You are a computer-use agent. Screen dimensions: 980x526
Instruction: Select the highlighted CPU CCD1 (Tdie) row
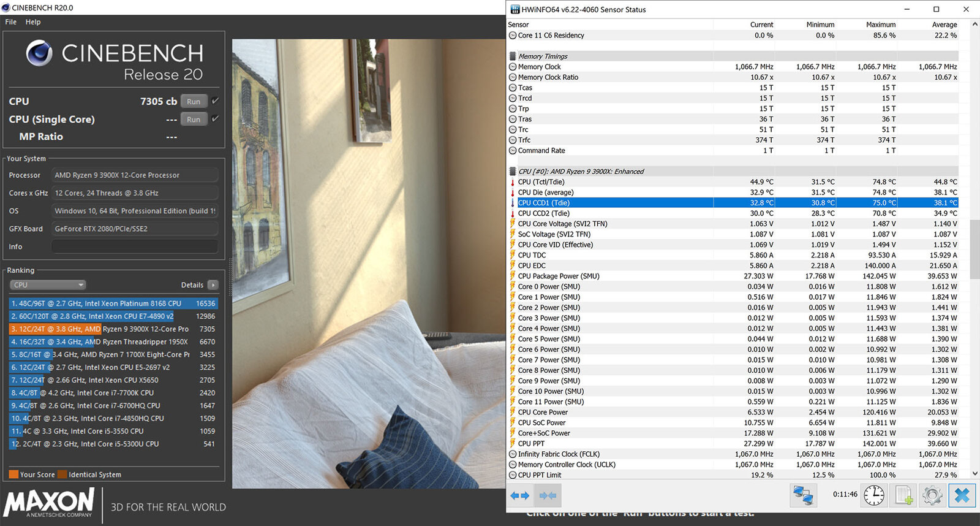[x=733, y=203]
